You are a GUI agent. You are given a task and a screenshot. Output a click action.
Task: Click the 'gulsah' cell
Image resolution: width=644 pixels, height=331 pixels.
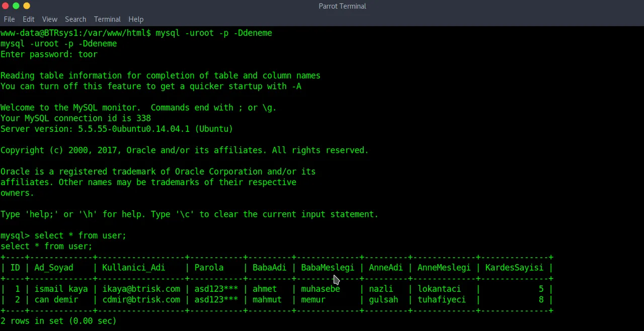(x=383, y=299)
